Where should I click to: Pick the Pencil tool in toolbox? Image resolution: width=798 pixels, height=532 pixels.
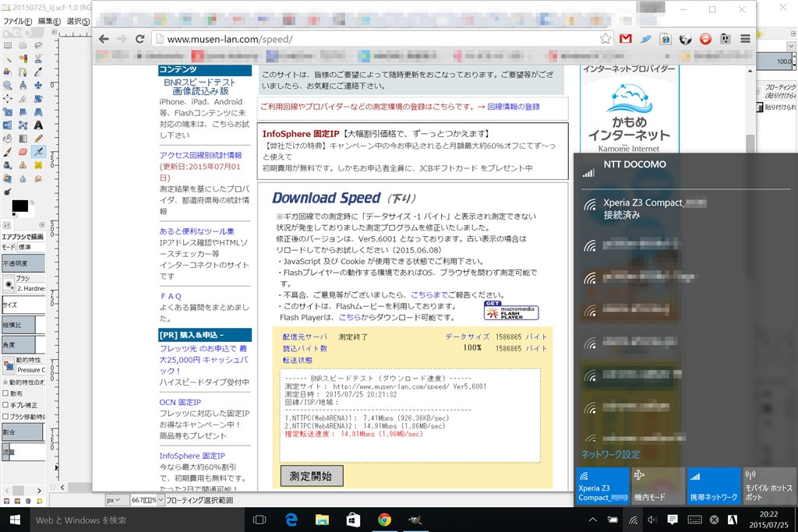click(38, 139)
